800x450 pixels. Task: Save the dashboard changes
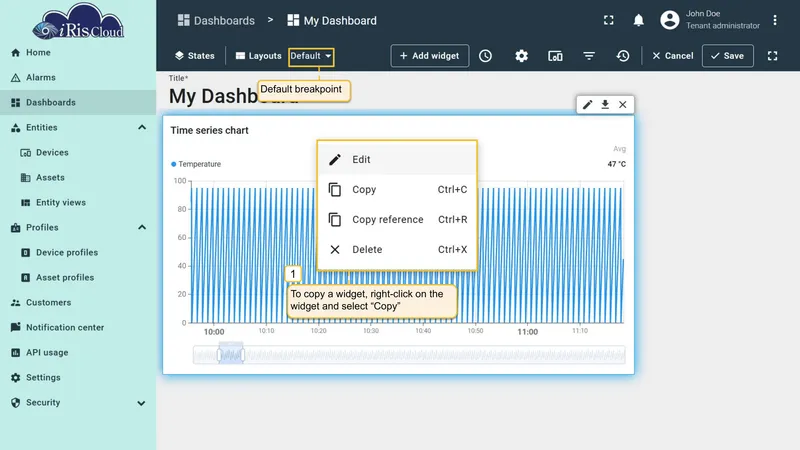pyautogui.click(x=728, y=56)
